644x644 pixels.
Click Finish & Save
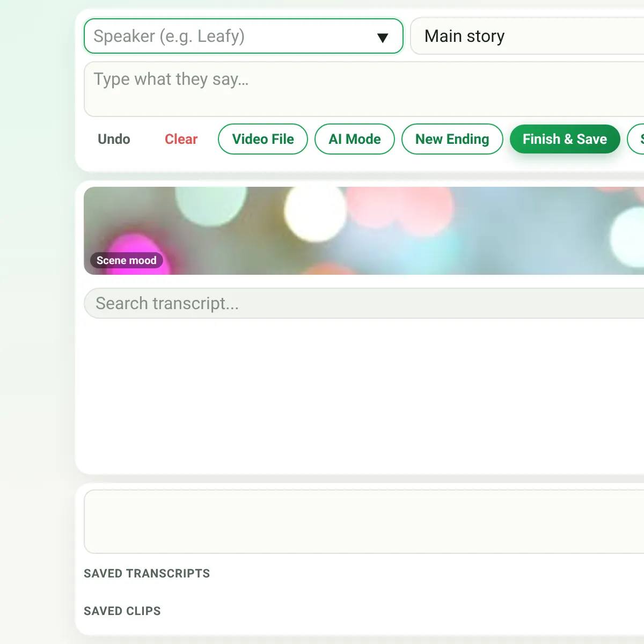(565, 139)
